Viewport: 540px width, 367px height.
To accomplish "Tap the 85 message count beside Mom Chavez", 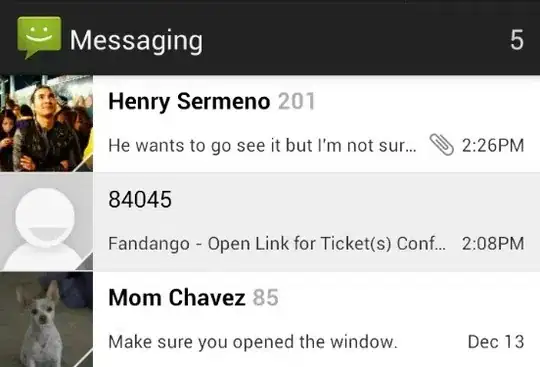I will [x=265, y=297].
